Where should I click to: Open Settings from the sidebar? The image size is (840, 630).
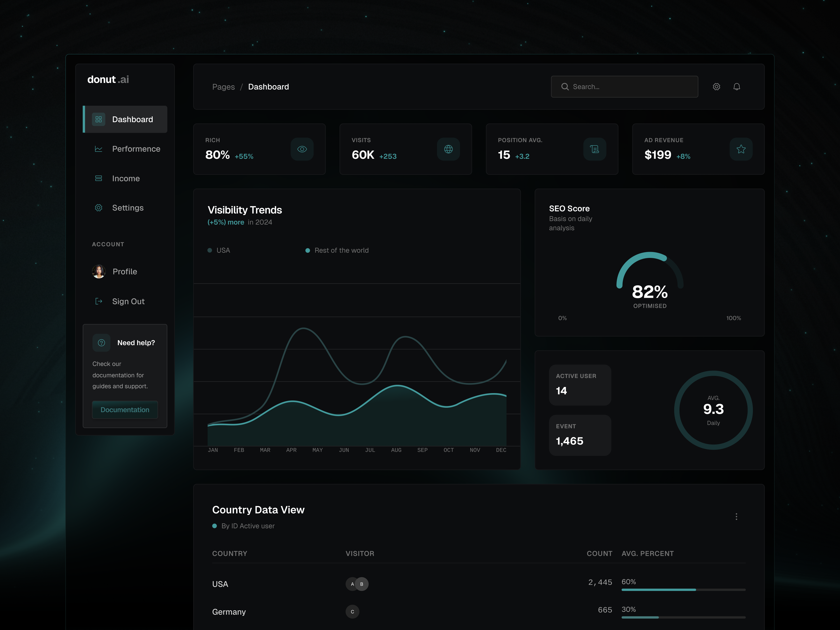click(125, 208)
